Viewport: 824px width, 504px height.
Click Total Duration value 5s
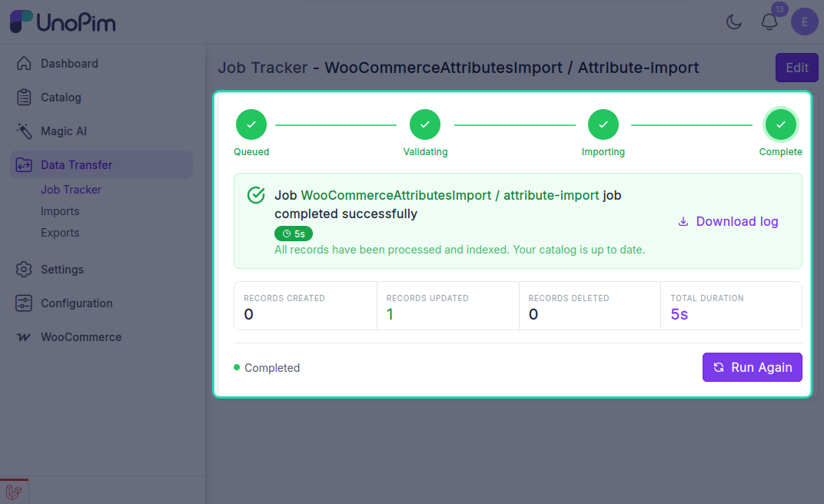[x=679, y=314]
